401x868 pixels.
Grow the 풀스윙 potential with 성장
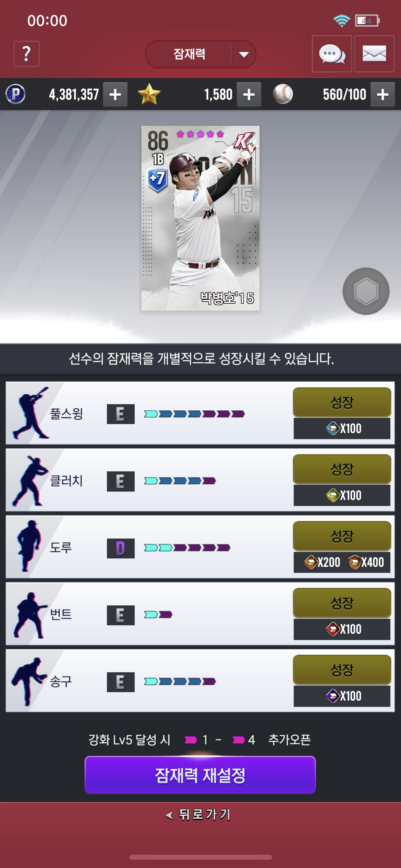pos(342,402)
